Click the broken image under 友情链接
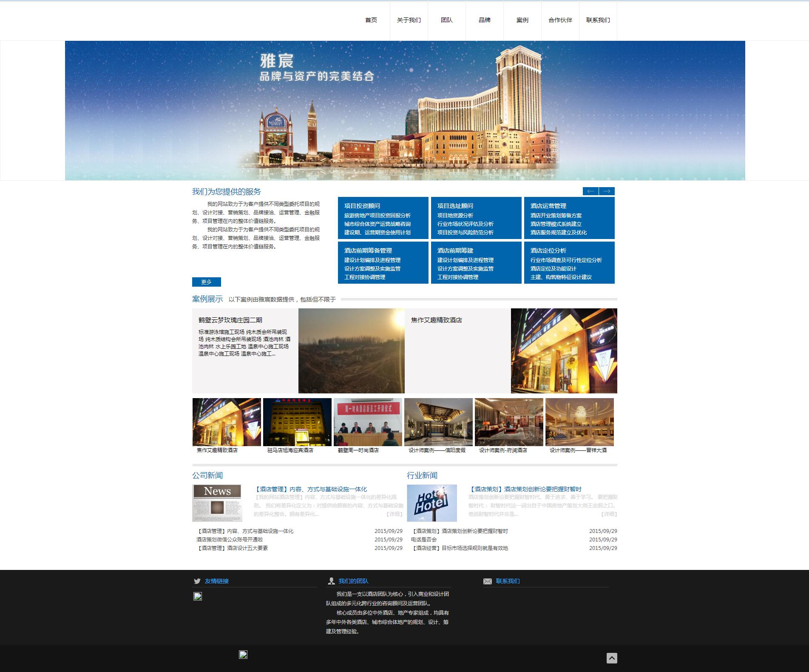Viewport: 809px width, 672px height. (x=198, y=596)
